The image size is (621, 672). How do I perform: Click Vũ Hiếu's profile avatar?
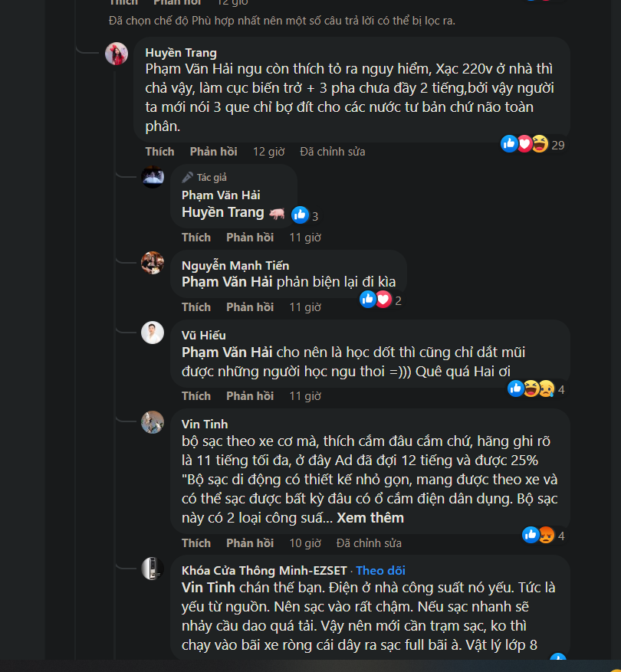click(153, 333)
